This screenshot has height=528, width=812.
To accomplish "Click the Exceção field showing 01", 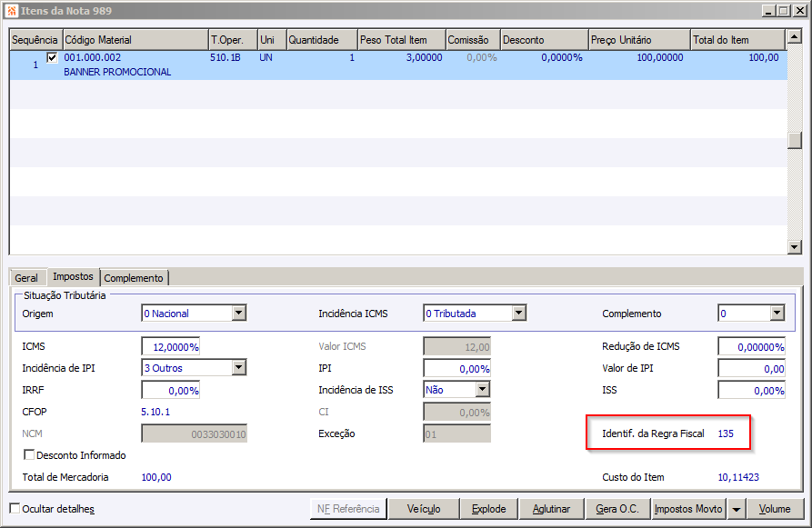I will pos(456,433).
